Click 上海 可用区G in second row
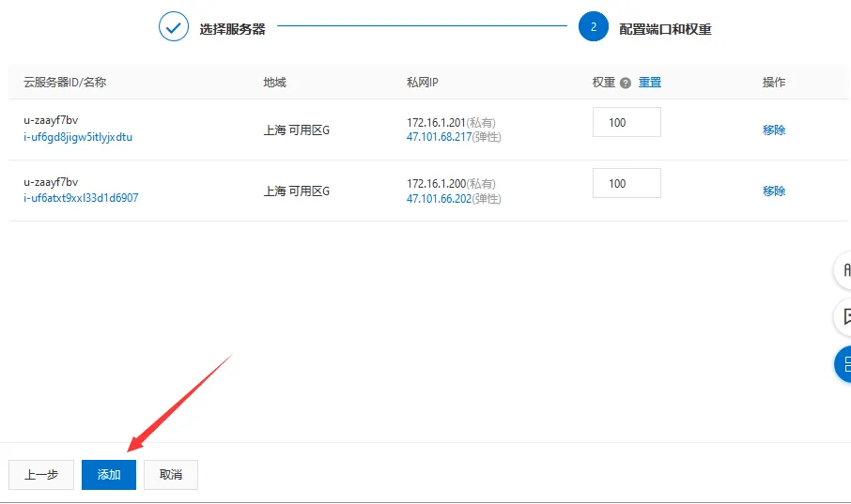Image resolution: width=851 pixels, height=504 pixels. [296, 191]
